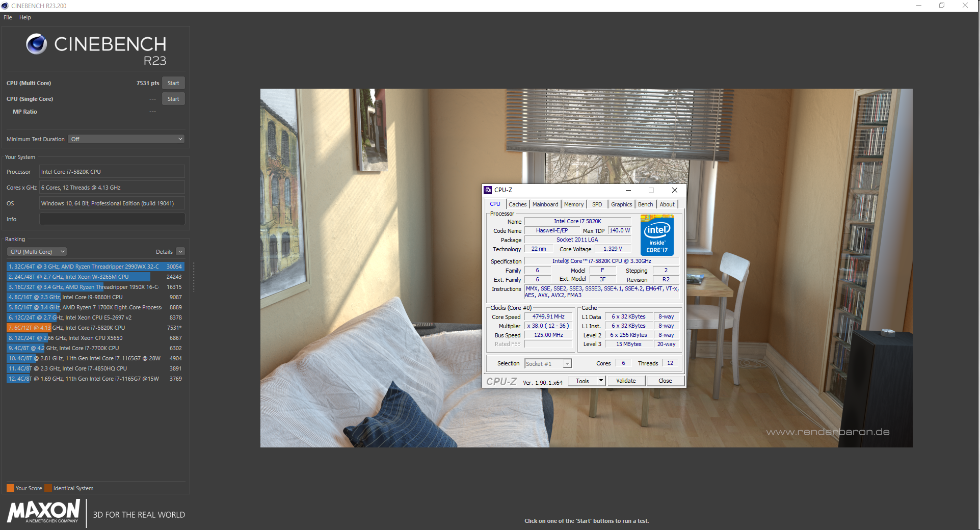Click the Intel Core i7 logo in CPU-Z
The height and width of the screenshot is (530, 980).
[x=657, y=235]
